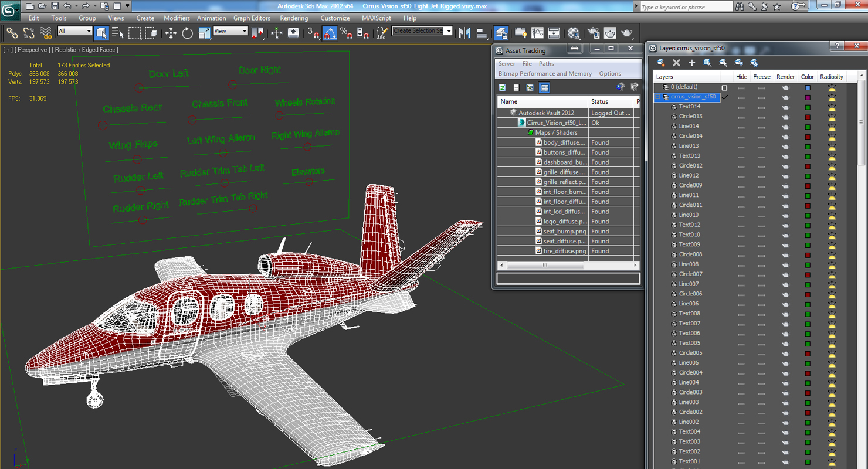Collapse the cirrus_vision_sf50 layer
This screenshot has height=469, width=868.
[658, 97]
